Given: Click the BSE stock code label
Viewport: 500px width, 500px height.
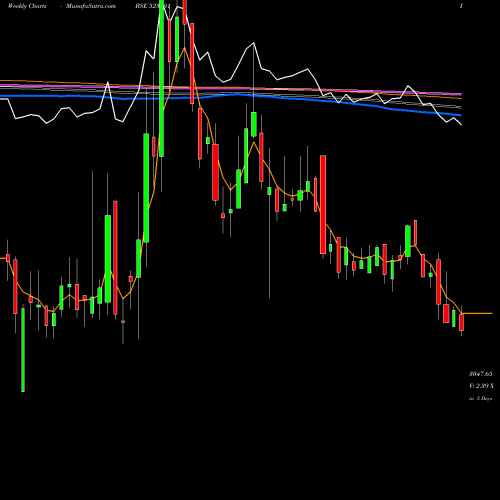Looking at the screenshot, I should 153,6.
